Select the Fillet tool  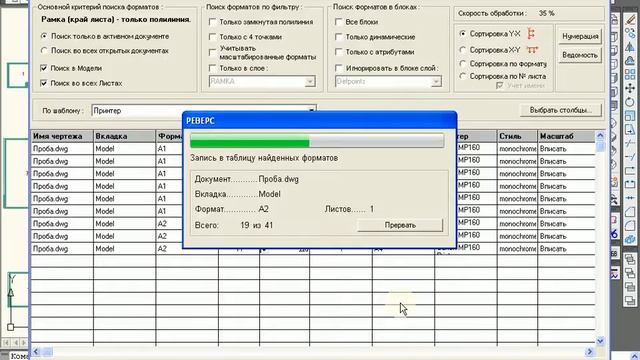630,225
